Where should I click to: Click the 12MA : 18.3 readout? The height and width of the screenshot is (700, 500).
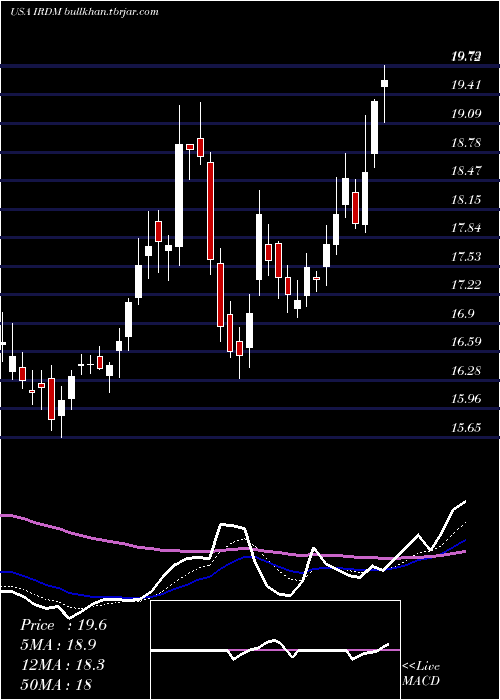[x=62, y=664]
